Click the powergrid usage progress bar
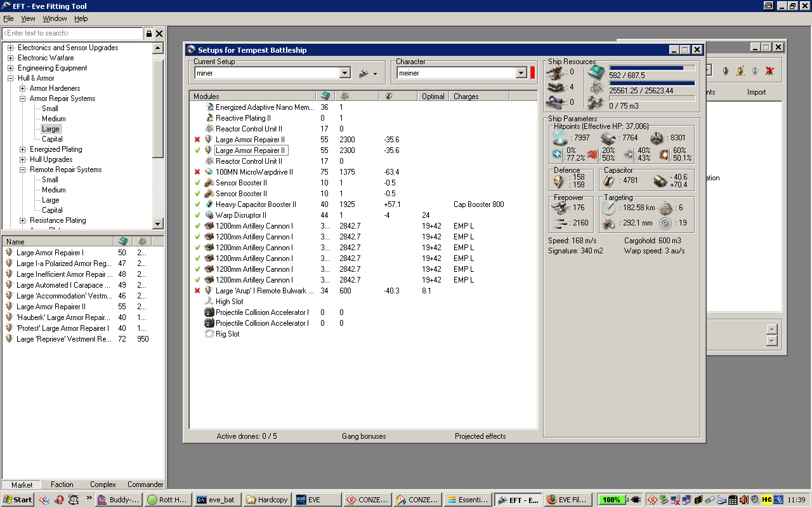The height and width of the screenshot is (508, 812). pyautogui.click(x=652, y=83)
